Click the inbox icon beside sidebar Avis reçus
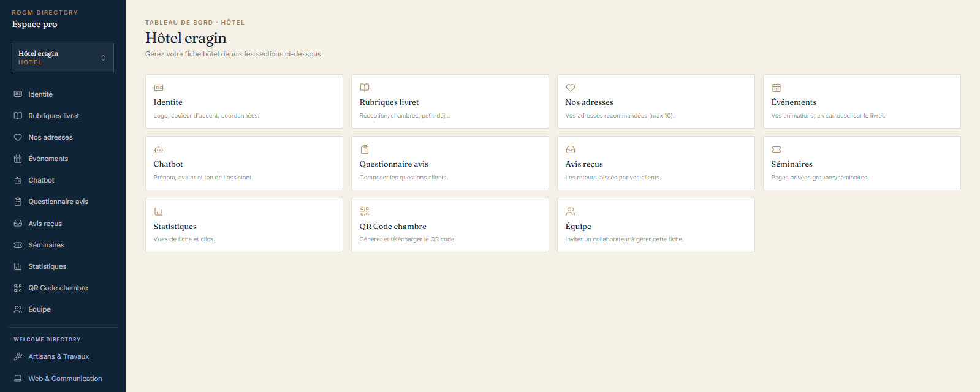 18,224
